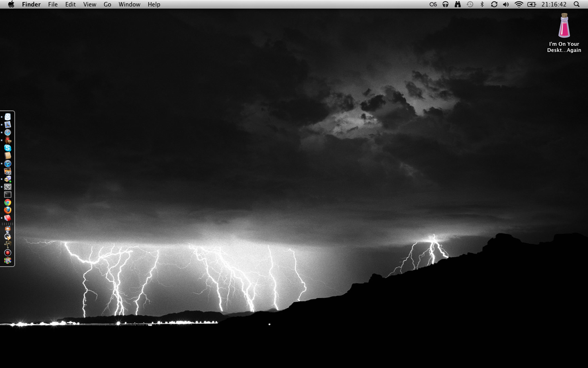Screen dimensions: 588x368
Task: Click the Time Machine menu bar icon
Action: tap(470, 4)
